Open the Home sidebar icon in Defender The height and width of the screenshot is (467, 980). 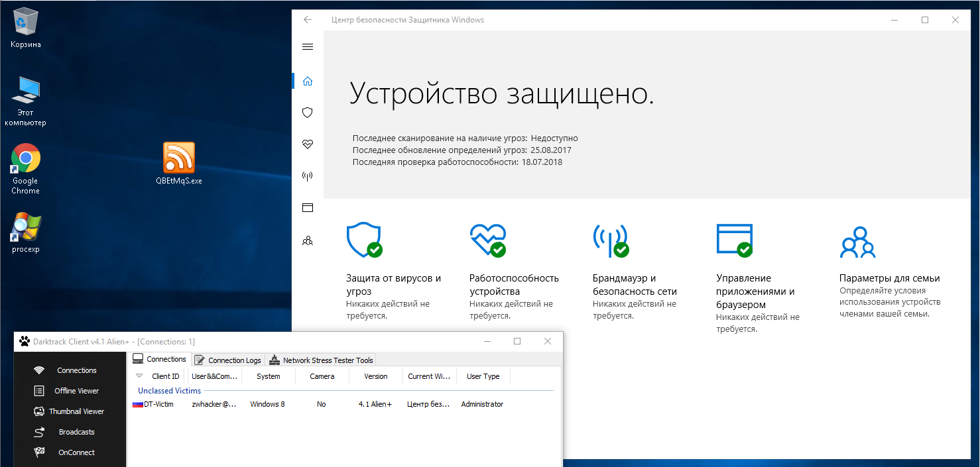click(307, 81)
